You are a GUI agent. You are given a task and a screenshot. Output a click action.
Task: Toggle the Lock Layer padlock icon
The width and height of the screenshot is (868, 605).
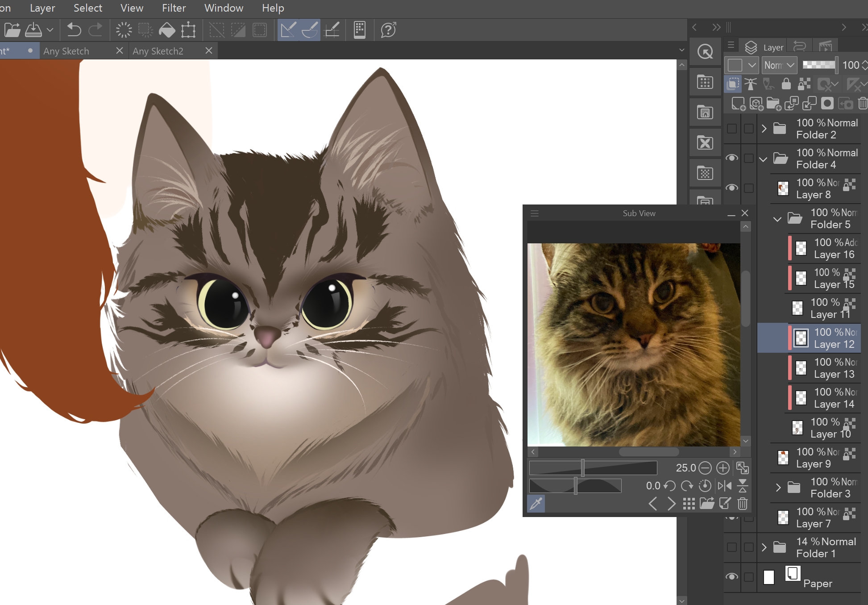coord(786,84)
